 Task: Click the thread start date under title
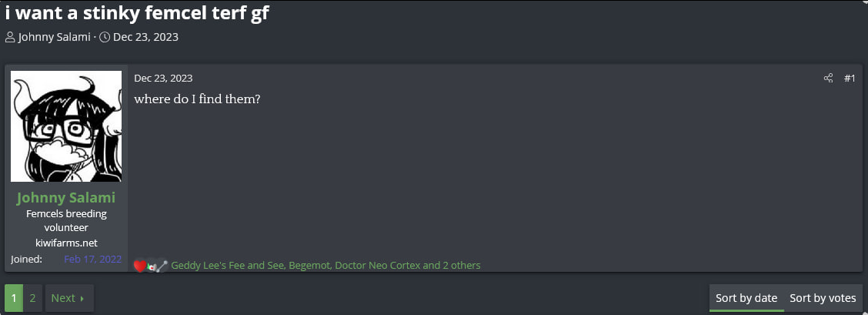145,37
